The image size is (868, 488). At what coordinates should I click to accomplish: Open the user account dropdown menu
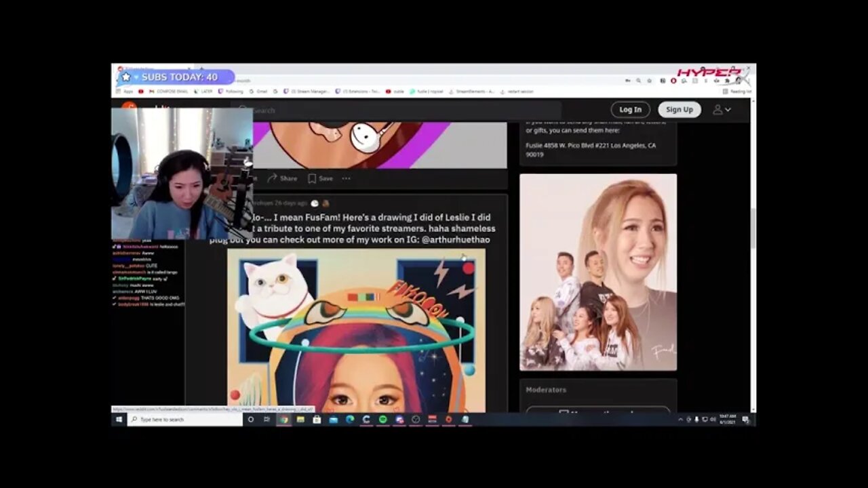click(x=722, y=110)
